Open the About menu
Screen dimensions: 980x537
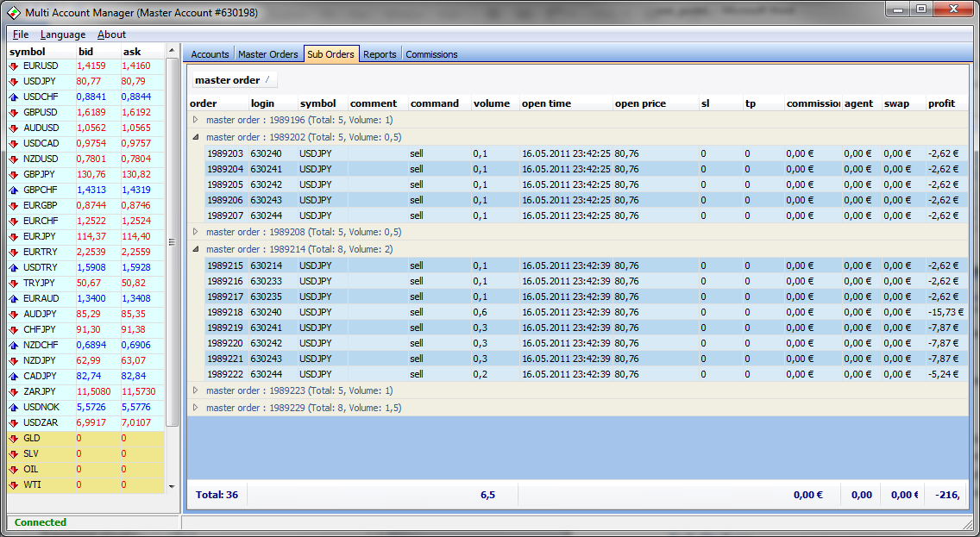tap(111, 34)
